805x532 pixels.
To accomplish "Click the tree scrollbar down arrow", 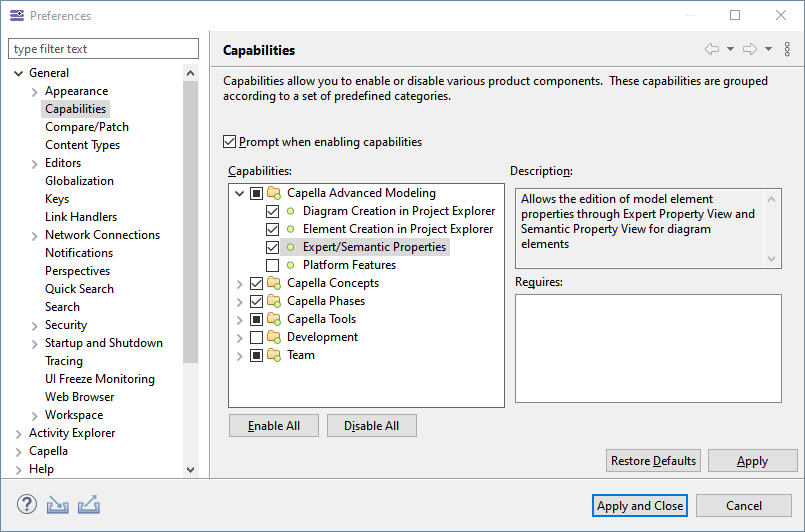I will [190, 469].
